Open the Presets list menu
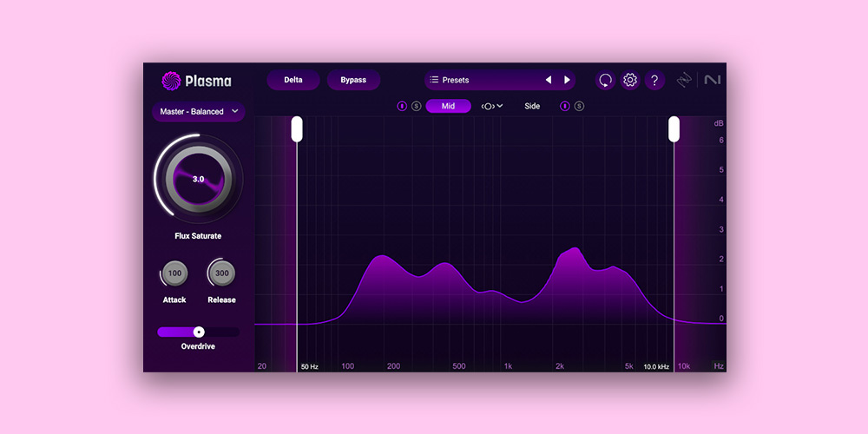The image size is (868, 434). [x=451, y=80]
